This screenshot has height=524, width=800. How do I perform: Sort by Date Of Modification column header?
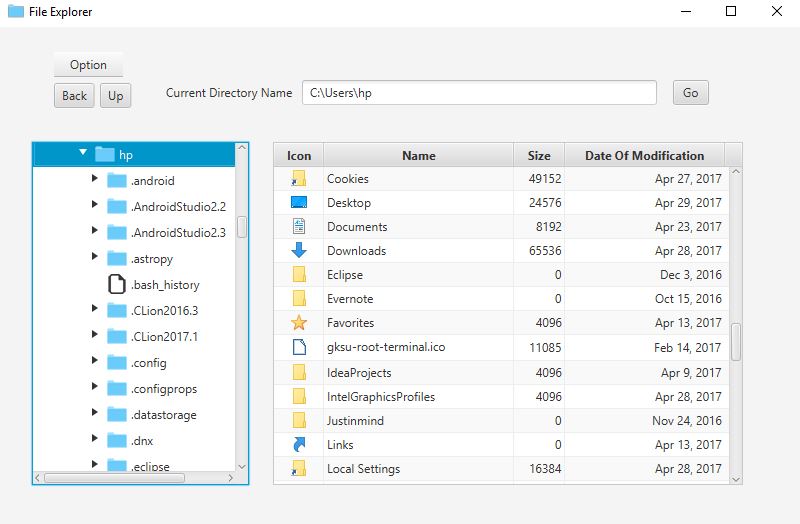[644, 156]
